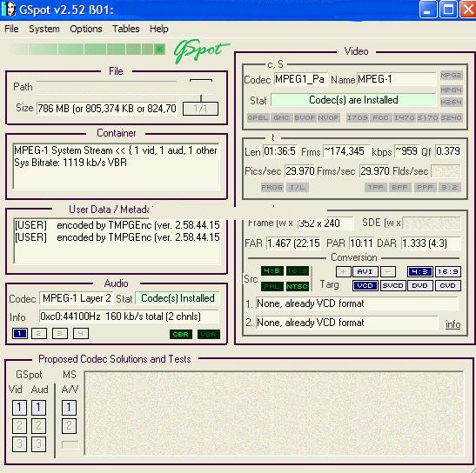This screenshot has height=473, width=476.
Task: Click 'Sys Bitrate: 1119 kb/s VBR' text
Action: pos(70,163)
